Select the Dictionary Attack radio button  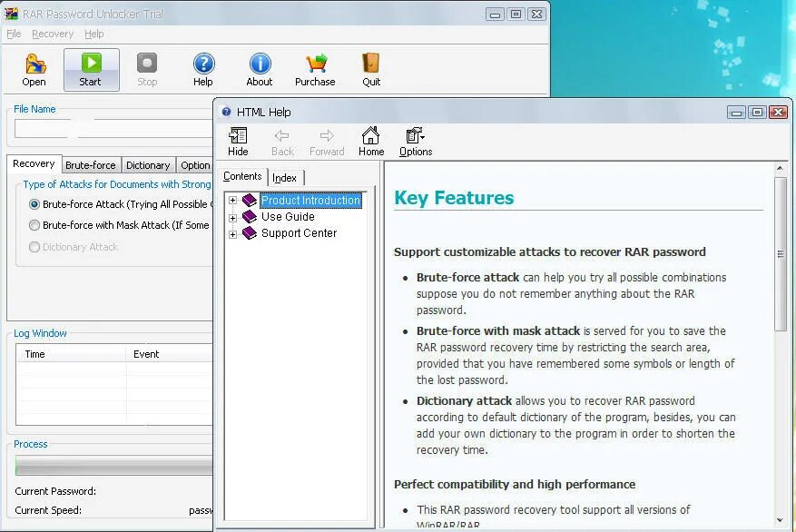click(x=34, y=247)
